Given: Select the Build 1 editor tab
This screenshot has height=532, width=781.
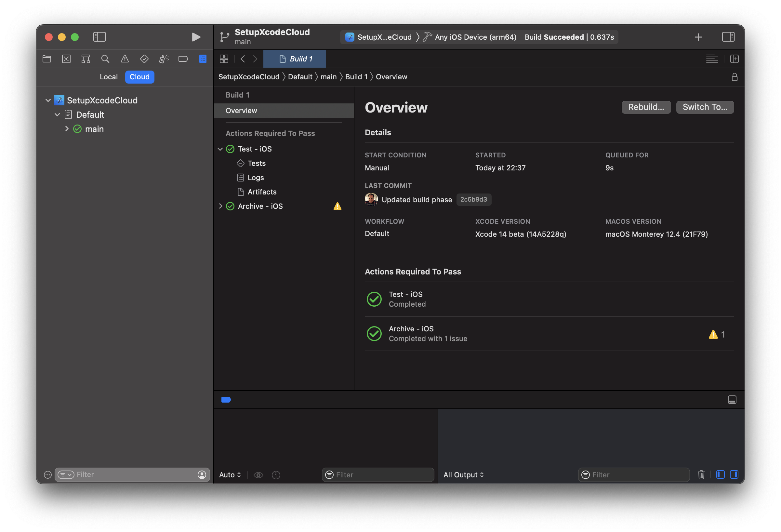Looking at the screenshot, I should (294, 59).
